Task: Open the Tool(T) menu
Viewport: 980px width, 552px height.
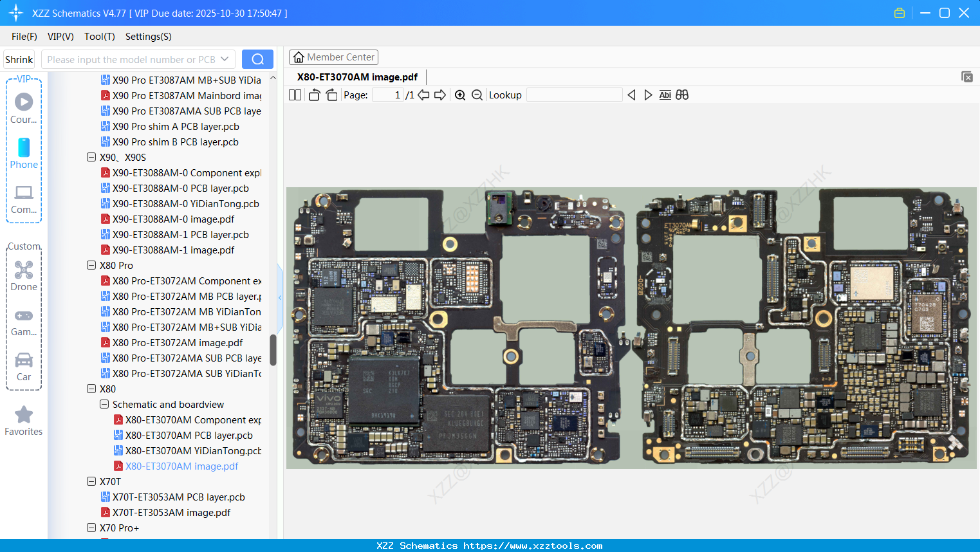Action: click(x=99, y=37)
